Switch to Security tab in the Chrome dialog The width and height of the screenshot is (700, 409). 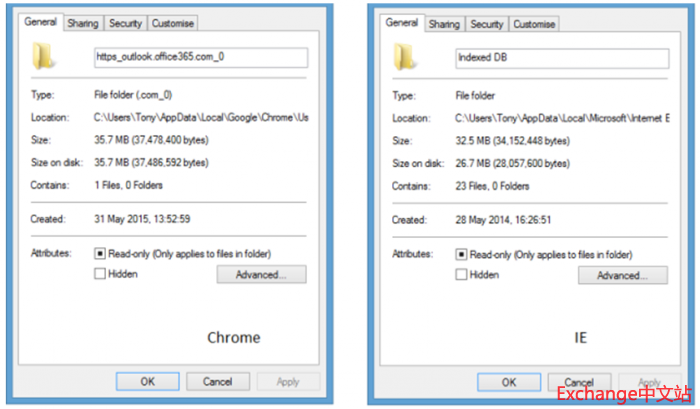coord(125,23)
